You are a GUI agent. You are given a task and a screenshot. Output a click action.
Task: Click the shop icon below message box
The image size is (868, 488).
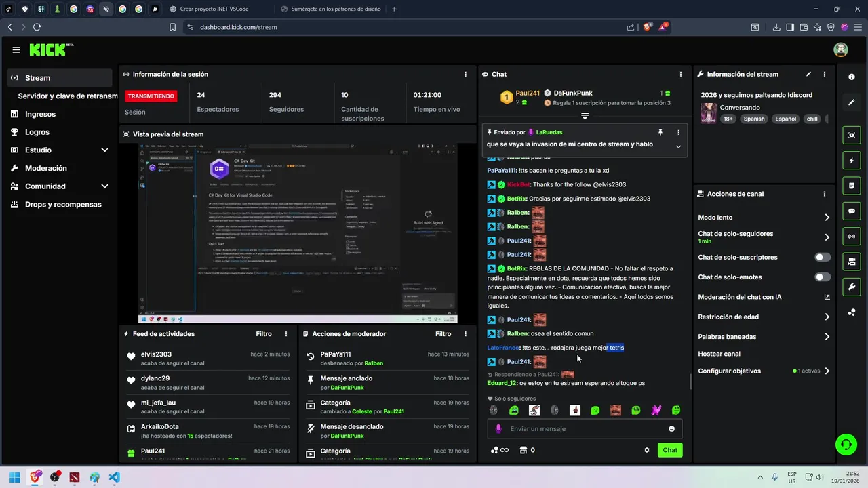point(523,450)
